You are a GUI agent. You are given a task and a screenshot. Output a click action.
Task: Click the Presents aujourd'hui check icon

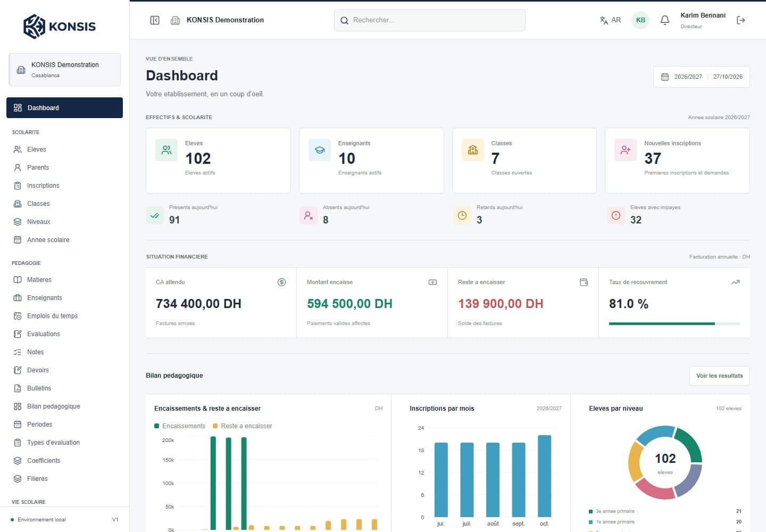155,215
